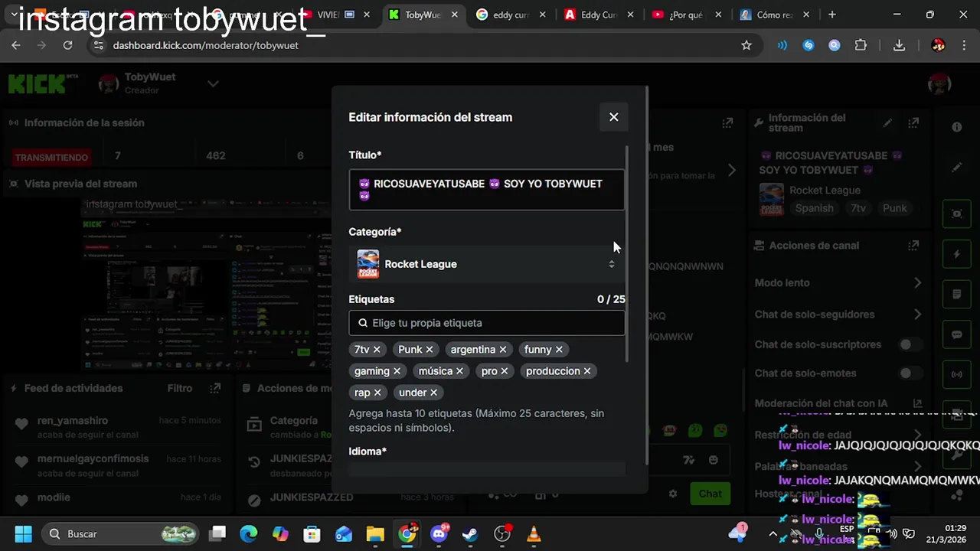Remove the Punk tag from Etiquetas
The image size is (980, 551).
pyautogui.click(x=430, y=350)
